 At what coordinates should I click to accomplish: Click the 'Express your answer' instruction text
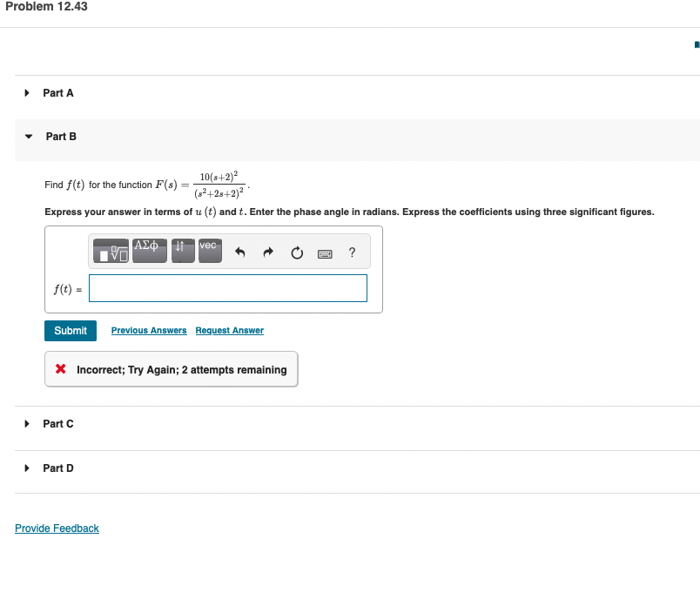coord(349,212)
